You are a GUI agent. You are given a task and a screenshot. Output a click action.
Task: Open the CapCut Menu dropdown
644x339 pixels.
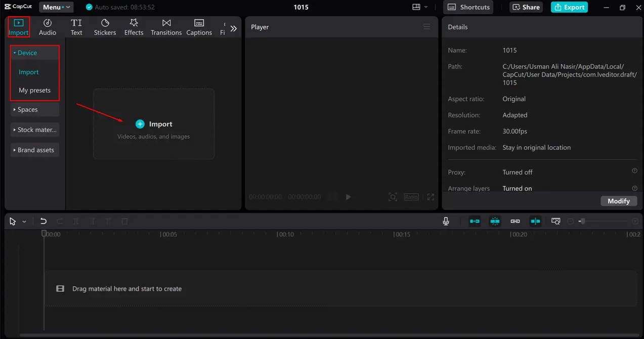tap(56, 7)
